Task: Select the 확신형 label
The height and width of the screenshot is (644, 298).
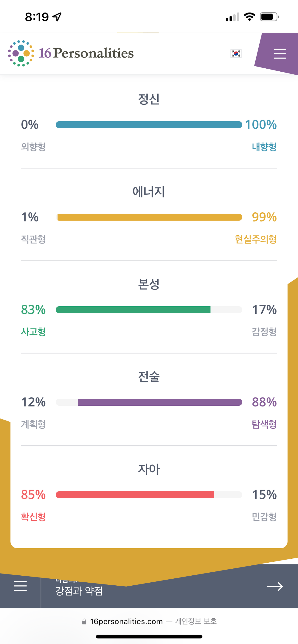Action: (33, 517)
